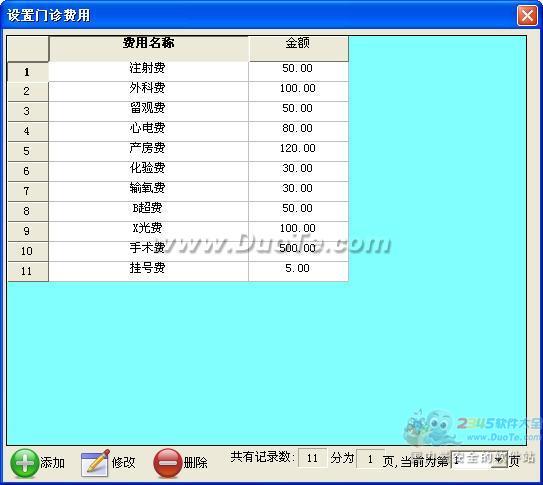Click the green plus 添加 icon
Viewport: 543px width, 485px height.
click(x=24, y=463)
